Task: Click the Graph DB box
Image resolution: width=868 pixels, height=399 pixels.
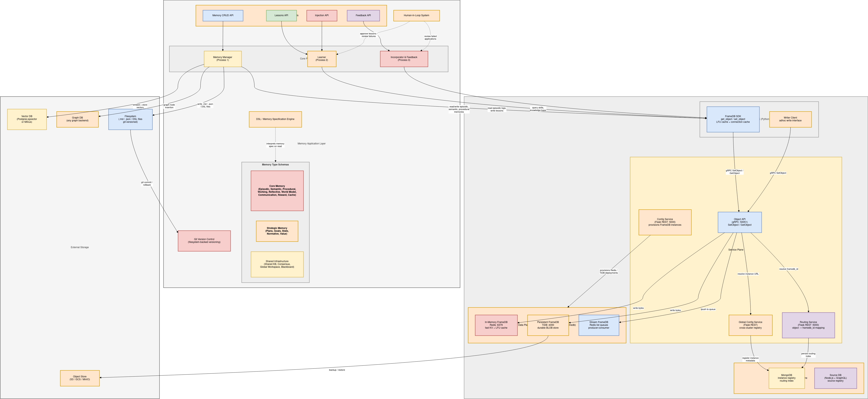Action: (x=78, y=119)
